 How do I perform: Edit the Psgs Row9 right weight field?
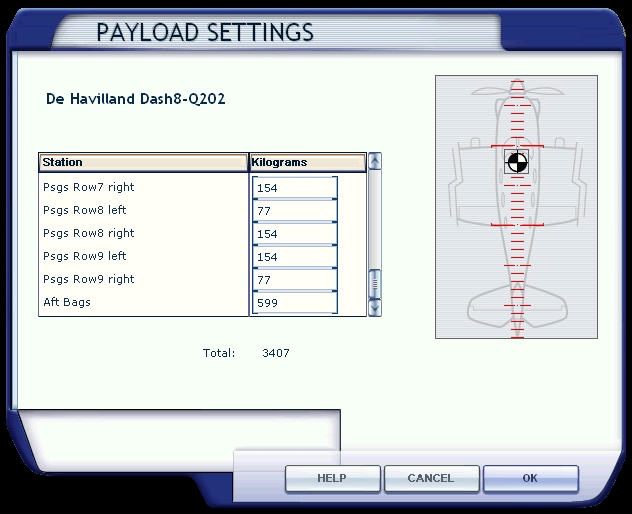[294, 280]
